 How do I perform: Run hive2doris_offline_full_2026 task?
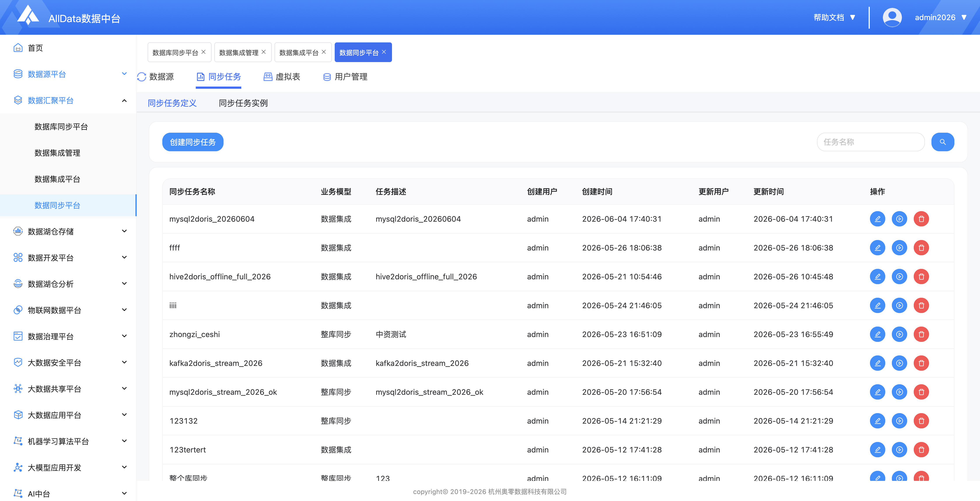(899, 277)
